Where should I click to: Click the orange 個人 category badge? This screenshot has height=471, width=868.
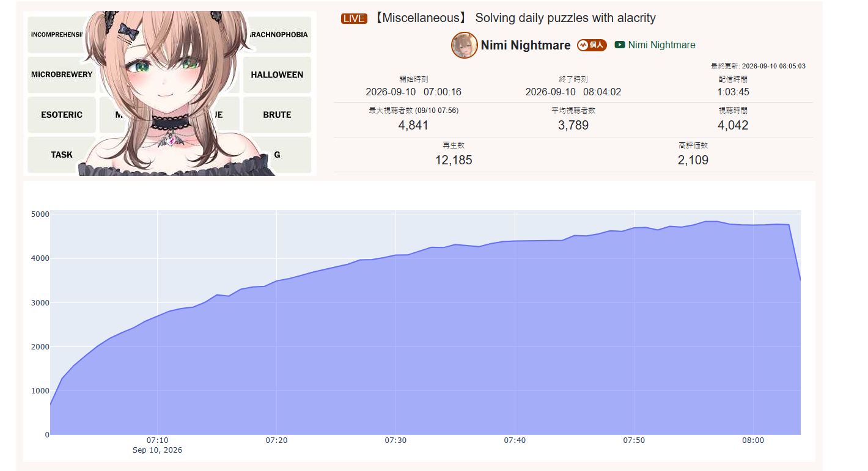click(592, 45)
